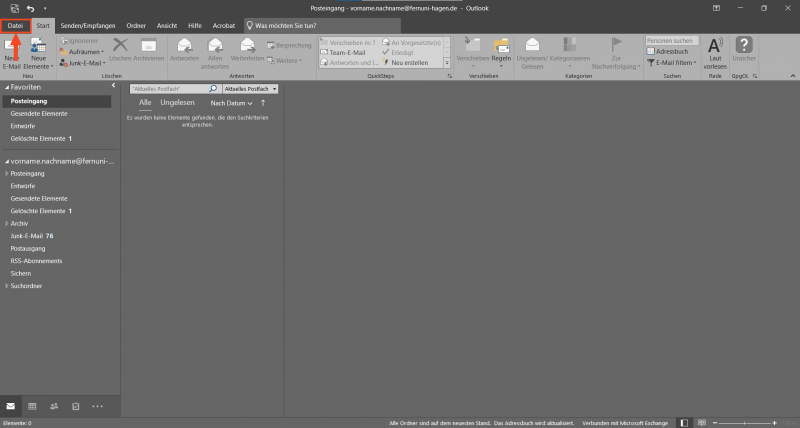800x428 pixels.
Task: Click the Was möchten Sie tun search box
Action: click(x=322, y=26)
